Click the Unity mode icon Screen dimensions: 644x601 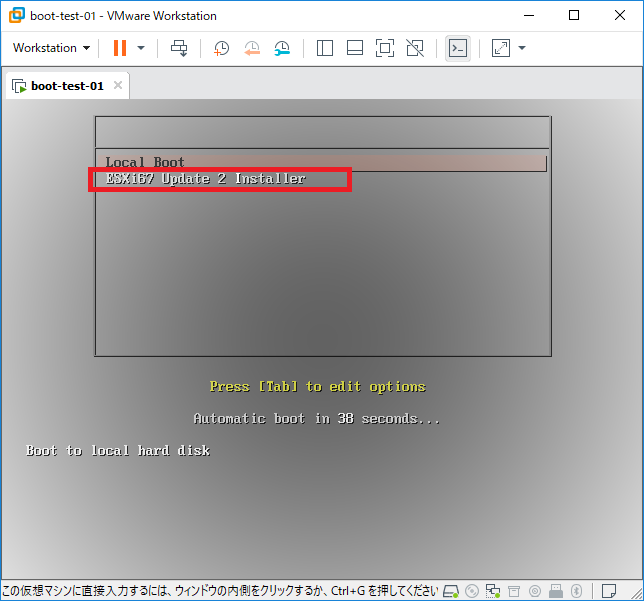click(415, 48)
